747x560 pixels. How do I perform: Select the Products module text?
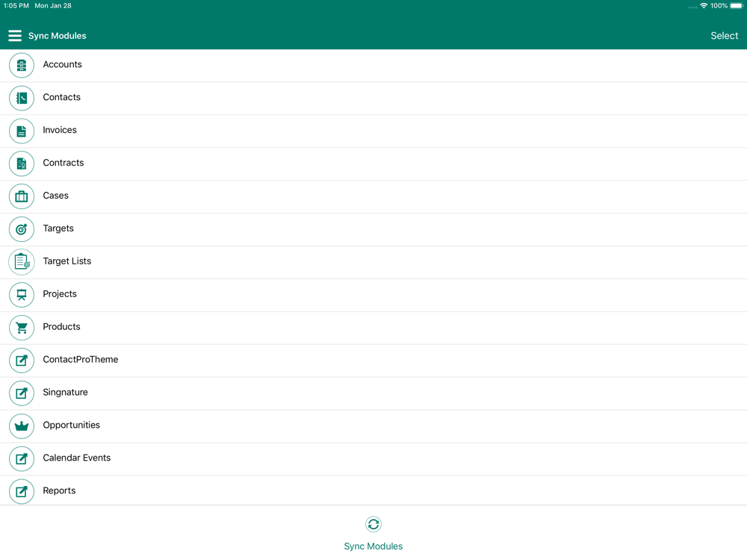pyautogui.click(x=61, y=327)
